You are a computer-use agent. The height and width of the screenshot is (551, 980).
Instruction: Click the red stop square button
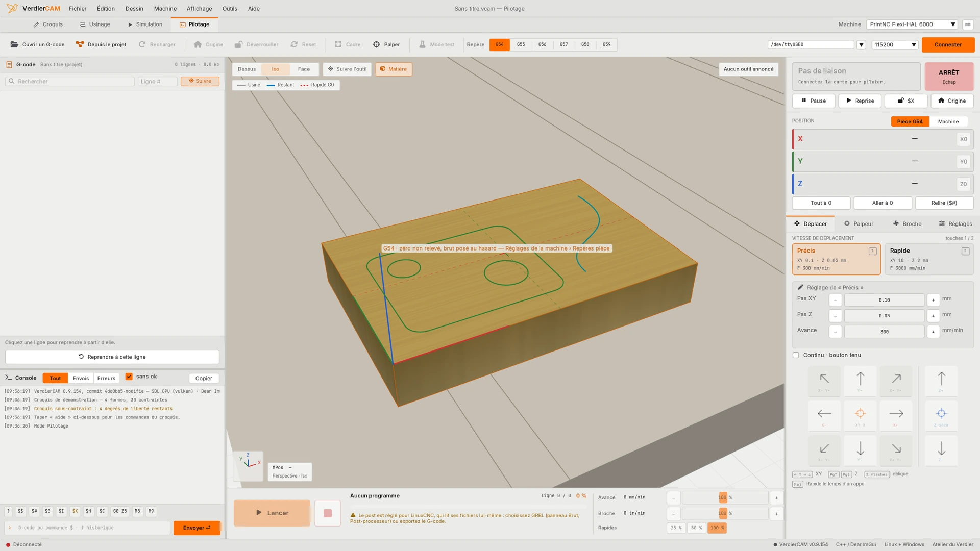click(328, 513)
